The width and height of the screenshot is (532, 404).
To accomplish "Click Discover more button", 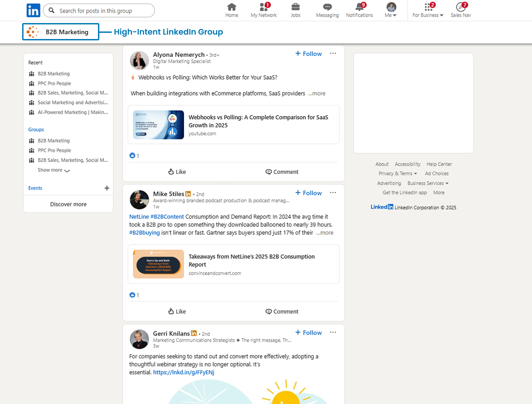I will coord(68,204).
